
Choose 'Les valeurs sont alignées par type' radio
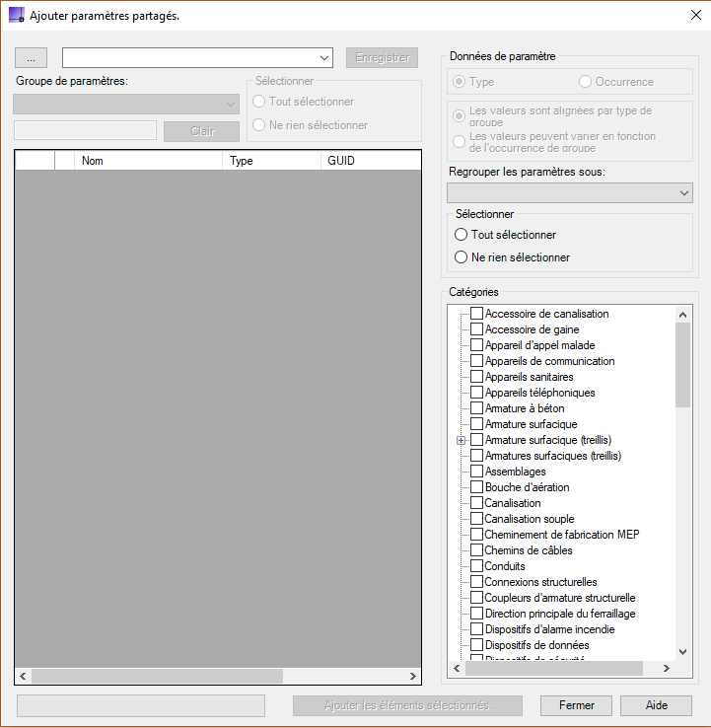click(459, 116)
